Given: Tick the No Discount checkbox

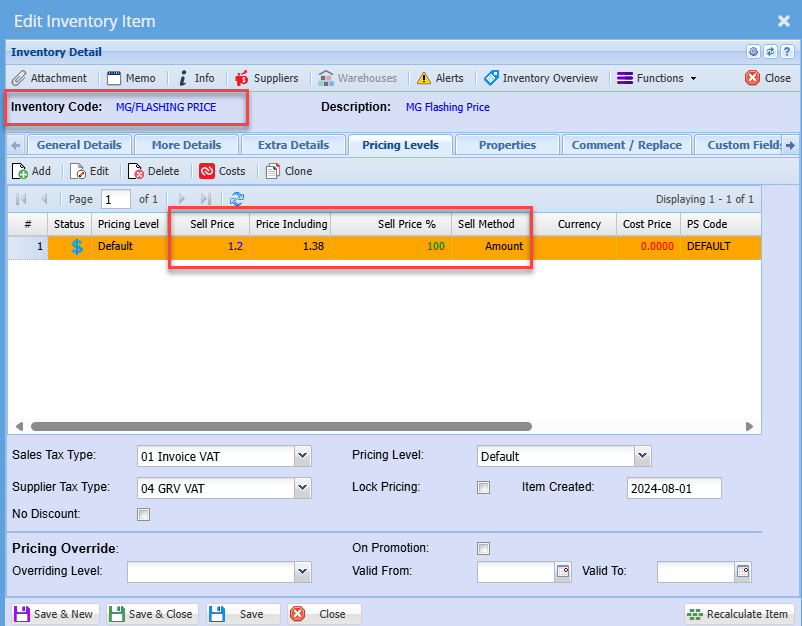Looking at the screenshot, I should tap(143, 515).
